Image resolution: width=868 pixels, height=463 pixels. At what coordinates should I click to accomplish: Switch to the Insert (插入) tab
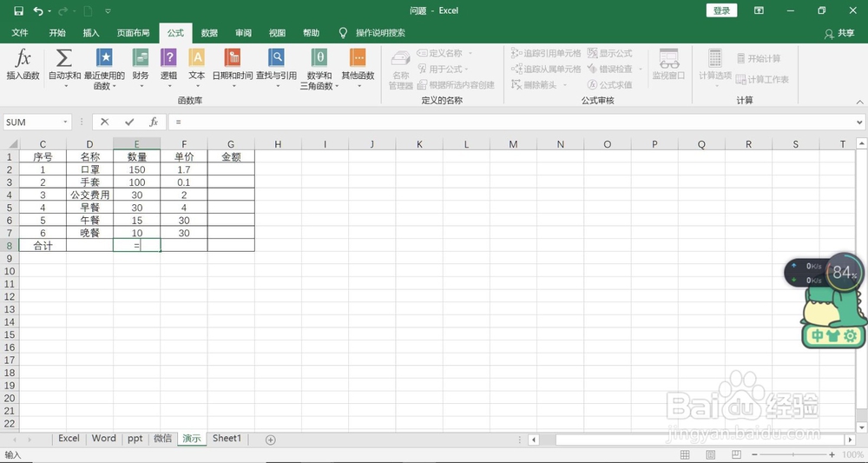pos(91,33)
